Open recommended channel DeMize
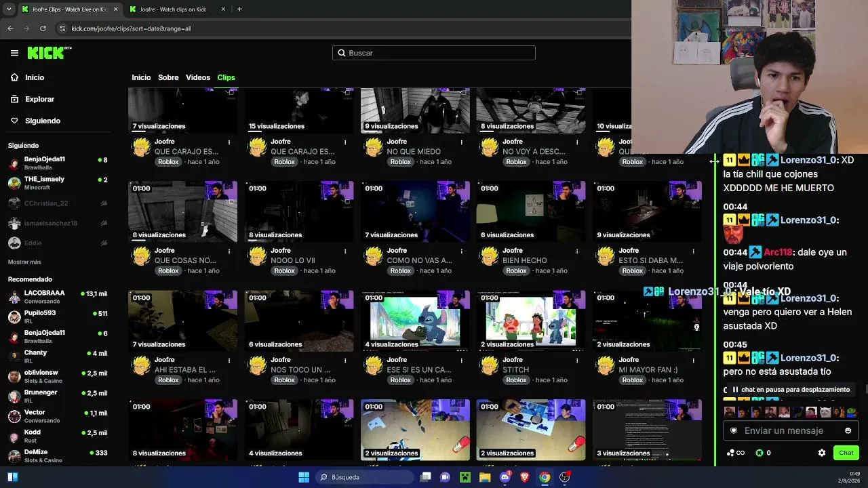Screen dimensions: 868x488 click(x=58, y=455)
